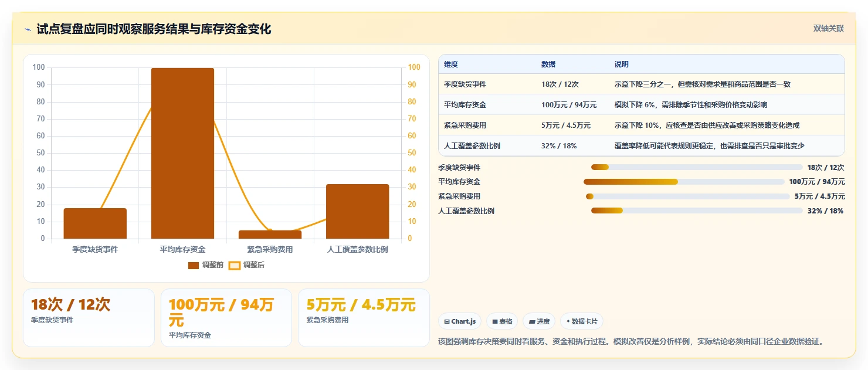Toggle the 调整前 legend item
The image size is (868, 370).
(206, 265)
